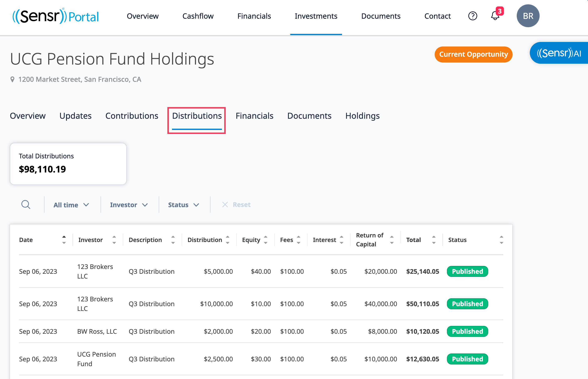
Task: Sort table by Total column arrows
Action: click(434, 240)
